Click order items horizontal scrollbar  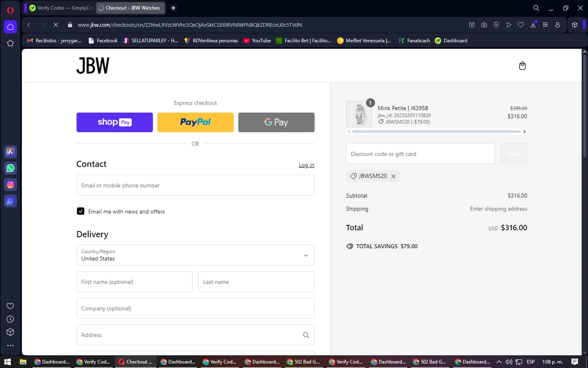click(x=436, y=132)
